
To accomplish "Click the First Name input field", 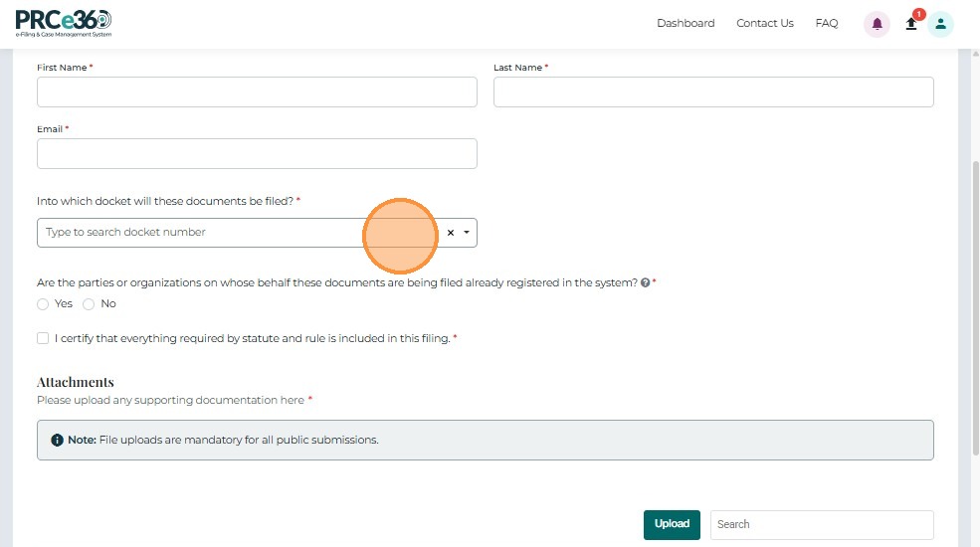I will tap(257, 91).
